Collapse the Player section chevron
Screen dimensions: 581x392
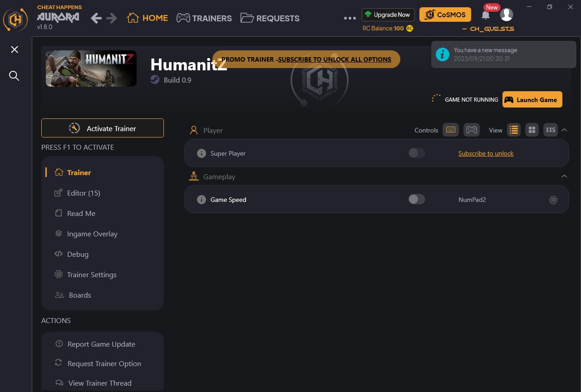tap(564, 130)
